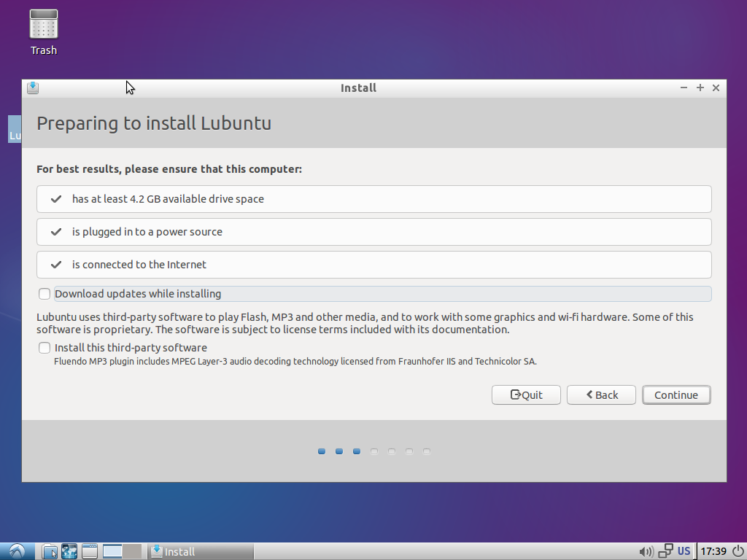Click the checkmark beside Internet requirement
Screen dimensions: 747x560
56,265
